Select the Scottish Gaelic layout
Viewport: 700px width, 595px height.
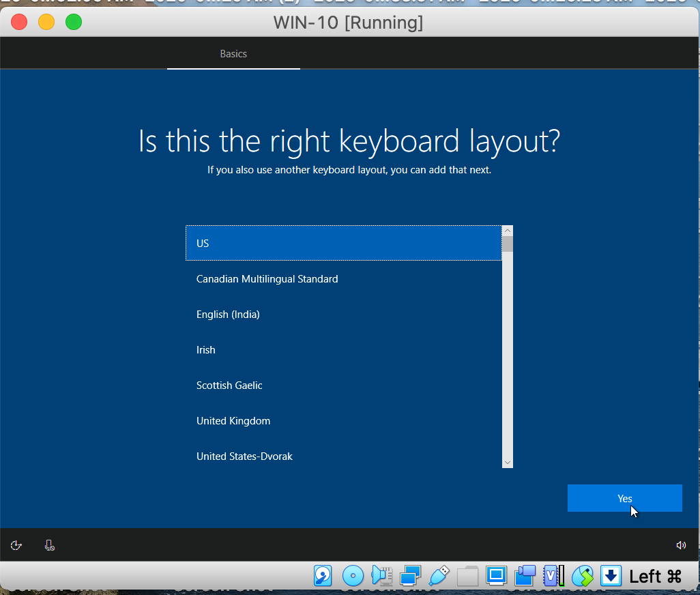pyautogui.click(x=344, y=386)
